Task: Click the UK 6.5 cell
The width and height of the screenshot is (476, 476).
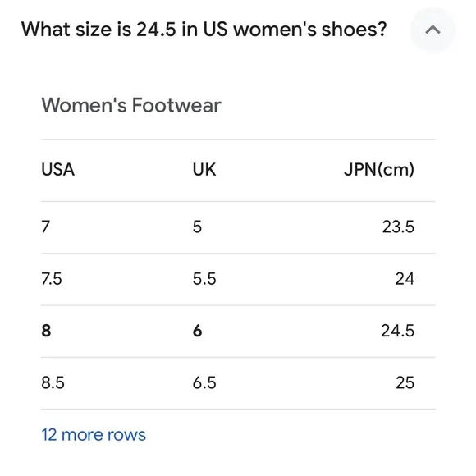Action: click(x=204, y=382)
